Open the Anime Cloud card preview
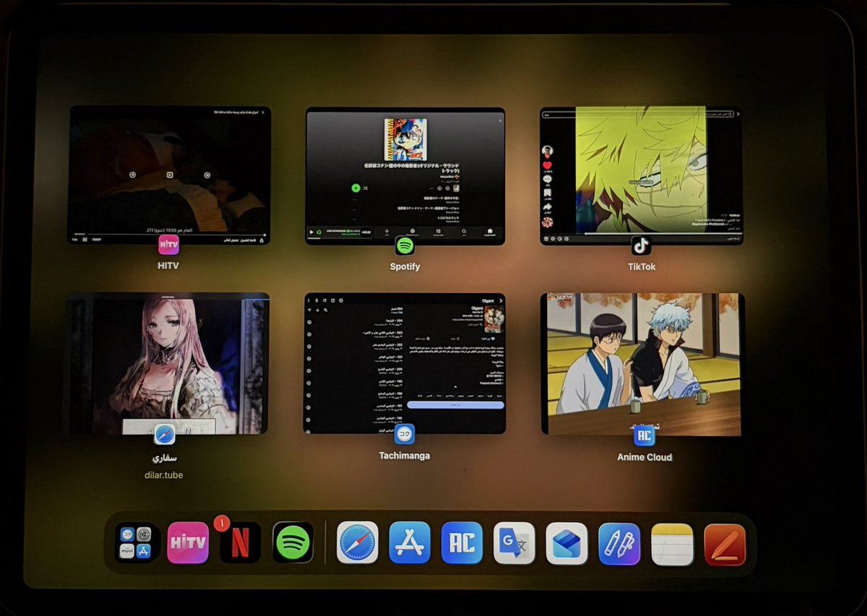Screen dimensions: 867x616 pyautogui.click(x=642, y=364)
